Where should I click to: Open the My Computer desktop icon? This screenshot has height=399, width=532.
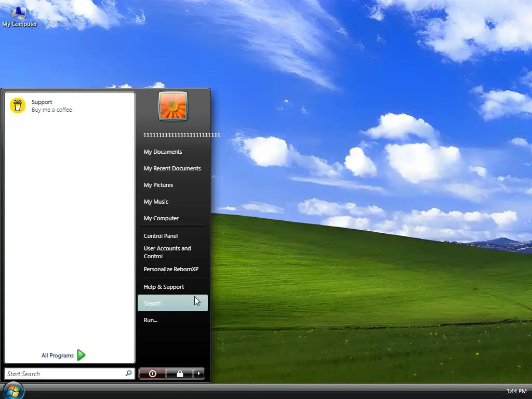(x=19, y=17)
